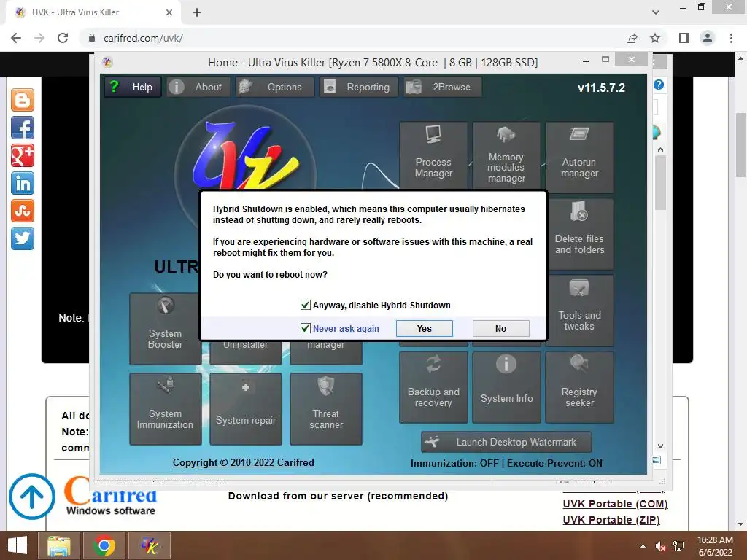Click Immunization: OFF status text
The height and width of the screenshot is (560, 747).
pos(454,463)
